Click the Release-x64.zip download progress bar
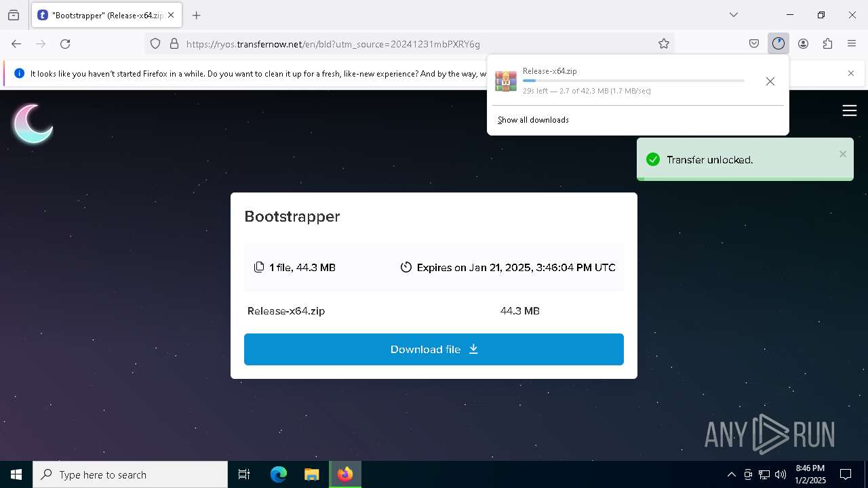Viewport: 868px width, 488px height. (x=633, y=81)
